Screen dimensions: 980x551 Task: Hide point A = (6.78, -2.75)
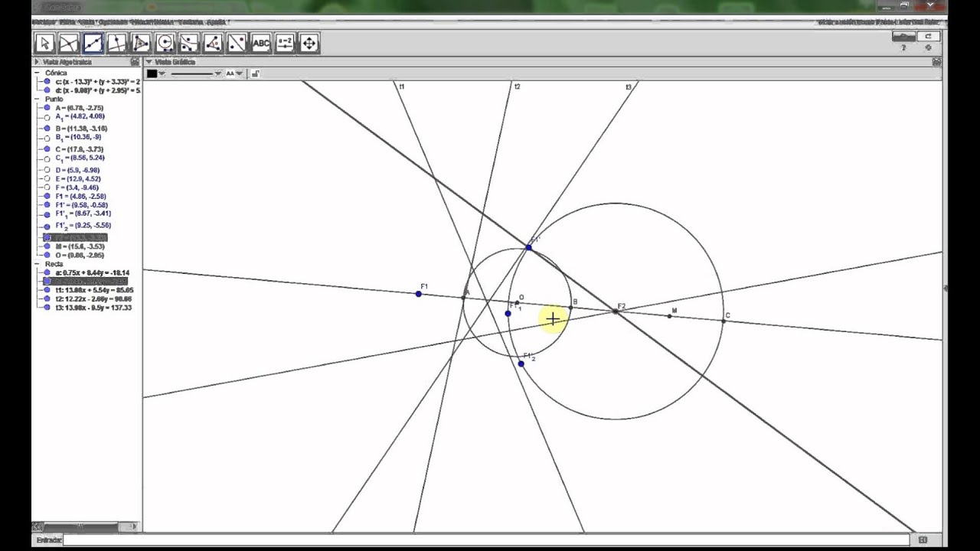pos(47,108)
